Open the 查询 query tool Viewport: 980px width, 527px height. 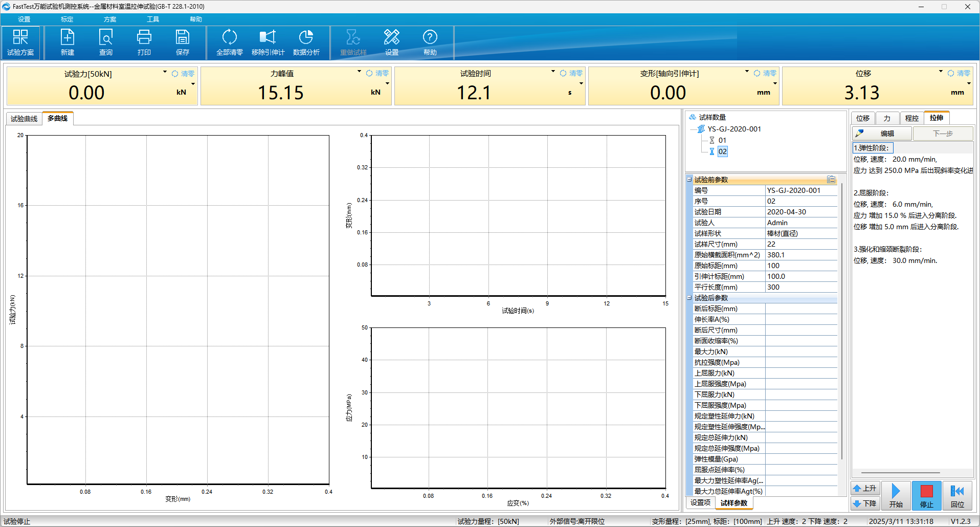click(106, 42)
